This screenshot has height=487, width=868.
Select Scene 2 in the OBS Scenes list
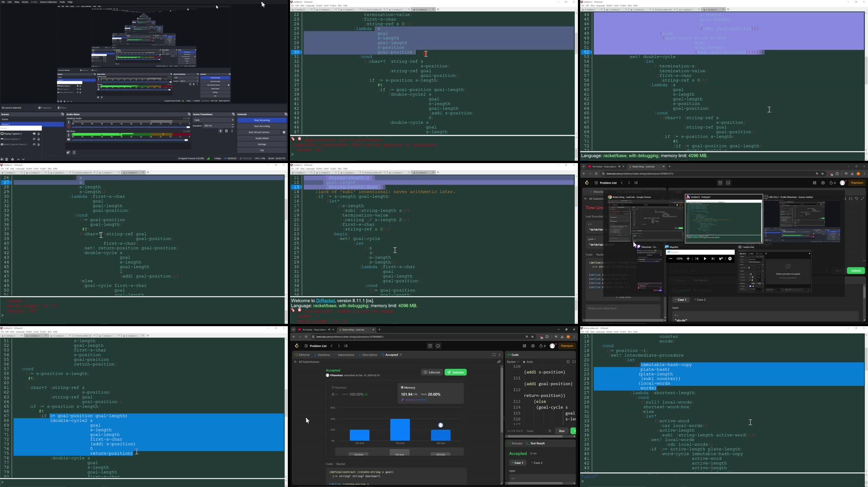tap(32, 124)
